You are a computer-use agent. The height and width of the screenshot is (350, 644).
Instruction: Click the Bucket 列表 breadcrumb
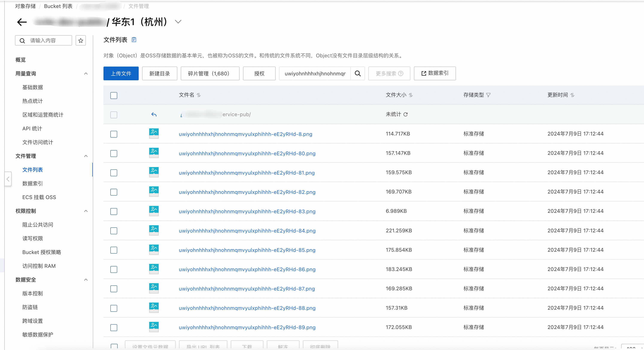(58, 6)
